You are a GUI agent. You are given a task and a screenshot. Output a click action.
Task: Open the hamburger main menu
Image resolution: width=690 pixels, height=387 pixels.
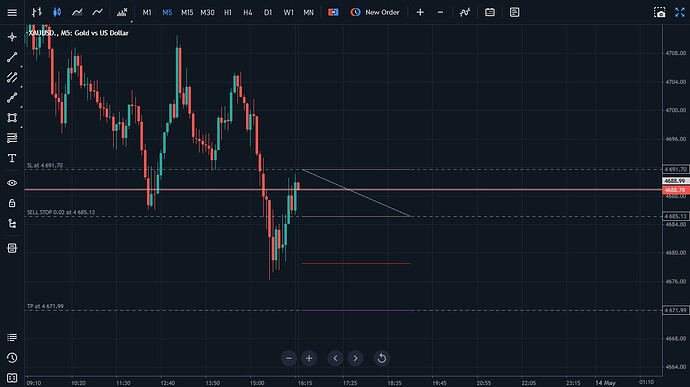12,12
